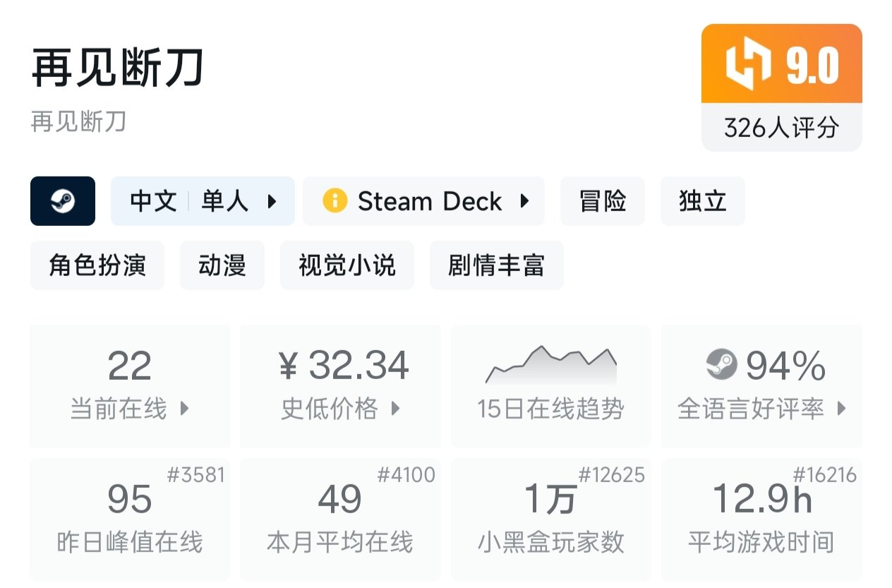The image size is (892, 588).
Task: Click the Steam platform icon badge
Action: [63, 201]
